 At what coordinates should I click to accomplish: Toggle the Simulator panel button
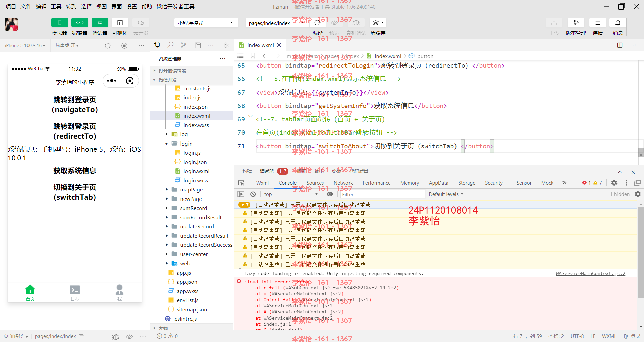coord(59,23)
